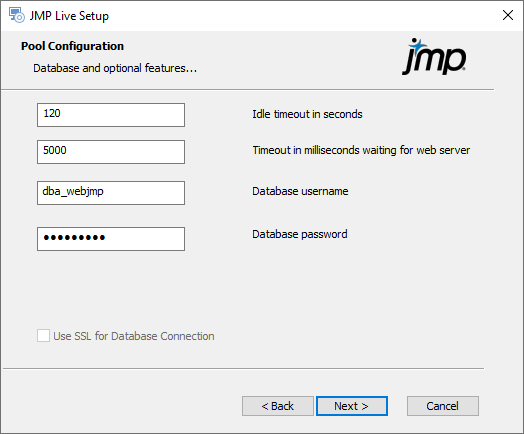Focus the Idle timeout field showing 120
The height and width of the screenshot is (434, 524).
point(111,115)
